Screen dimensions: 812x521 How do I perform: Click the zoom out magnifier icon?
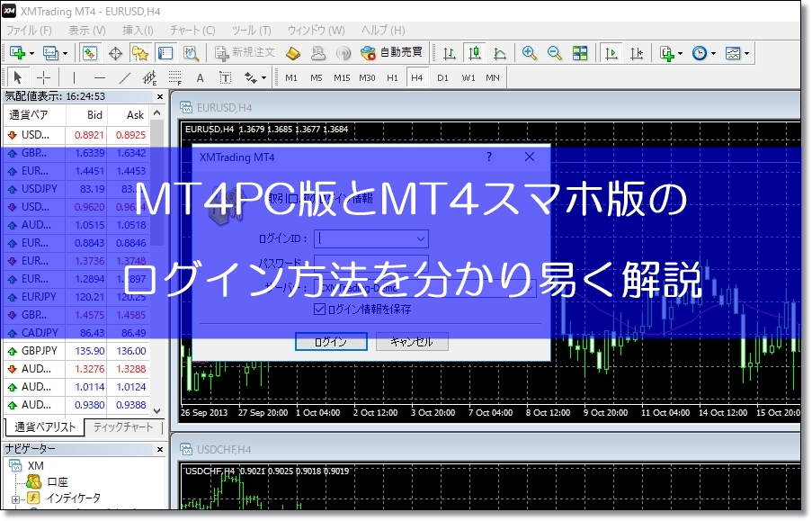coord(554,53)
